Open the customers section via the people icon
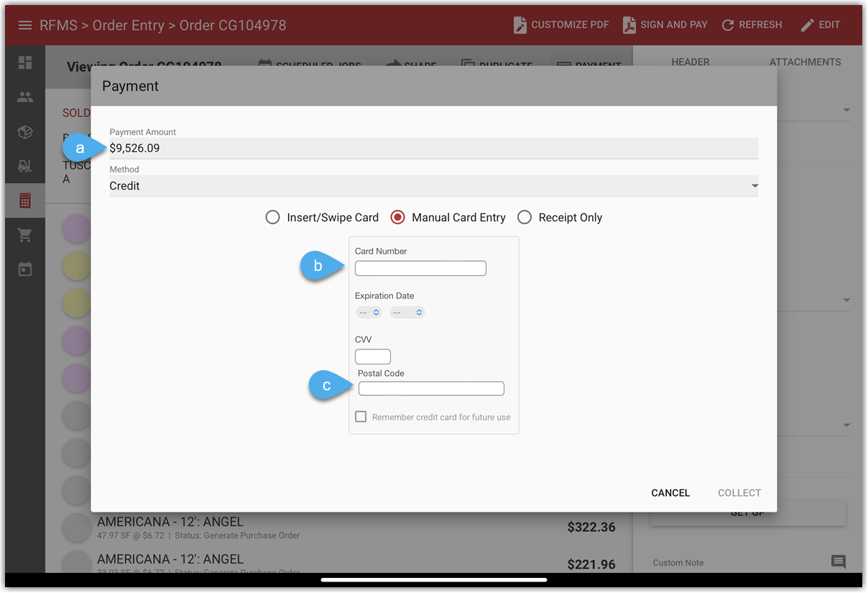This screenshot has height=593, width=868. click(24, 97)
